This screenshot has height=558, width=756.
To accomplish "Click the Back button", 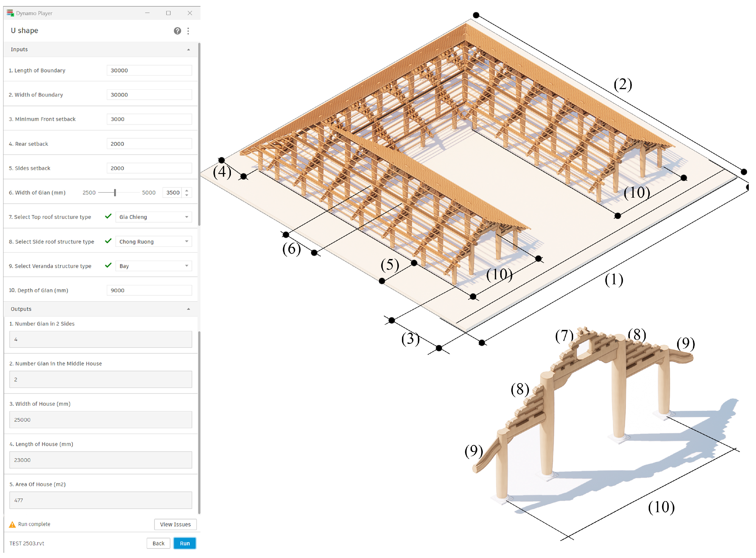I will coord(158,544).
